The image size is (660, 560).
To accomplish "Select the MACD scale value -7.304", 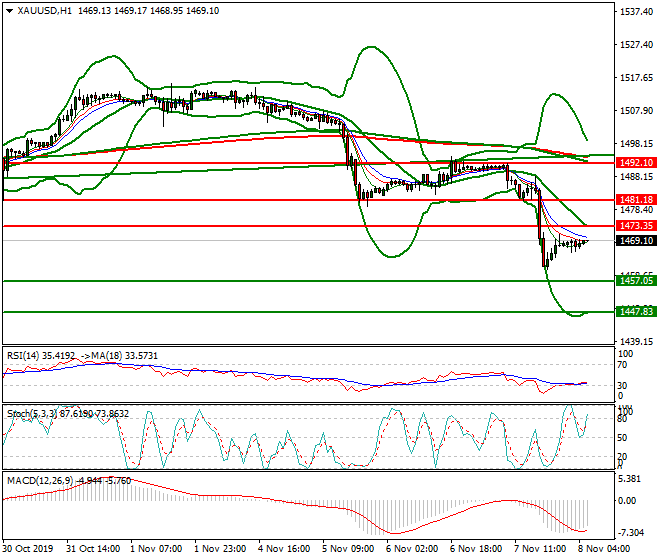I will [630, 533].
